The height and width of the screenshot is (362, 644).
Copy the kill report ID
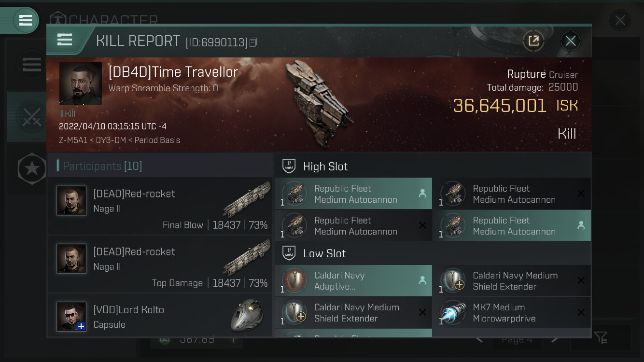253,42
